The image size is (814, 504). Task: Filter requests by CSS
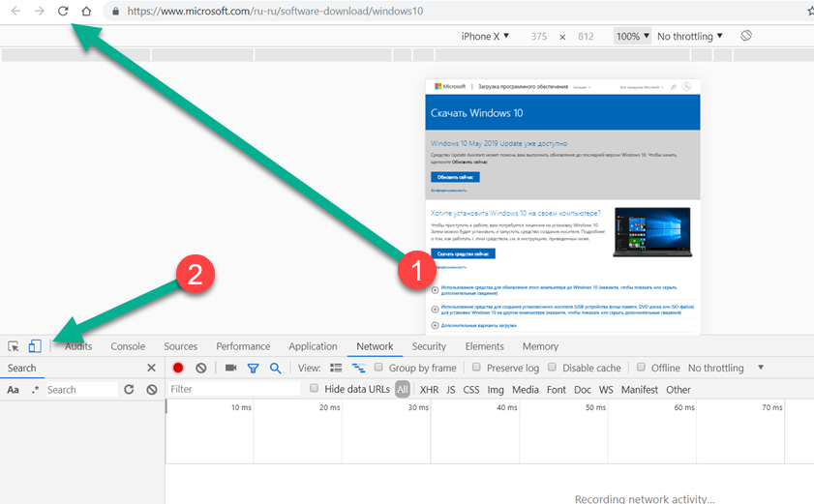click(x=470, y=389)
